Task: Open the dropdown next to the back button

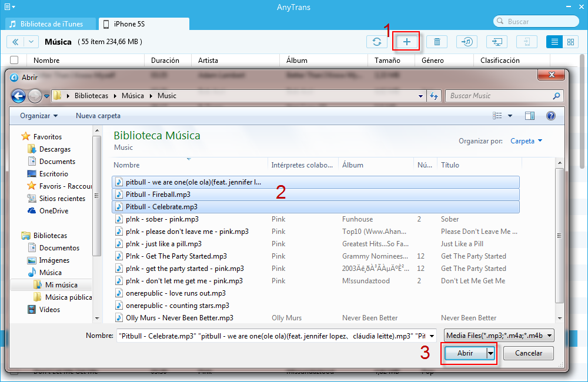Action: (31, 42)
